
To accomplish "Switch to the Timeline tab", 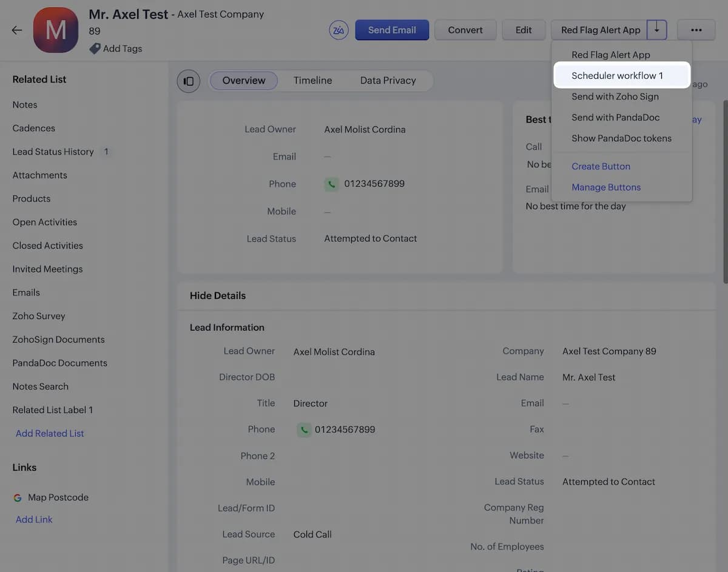I will tap(312, 80).
